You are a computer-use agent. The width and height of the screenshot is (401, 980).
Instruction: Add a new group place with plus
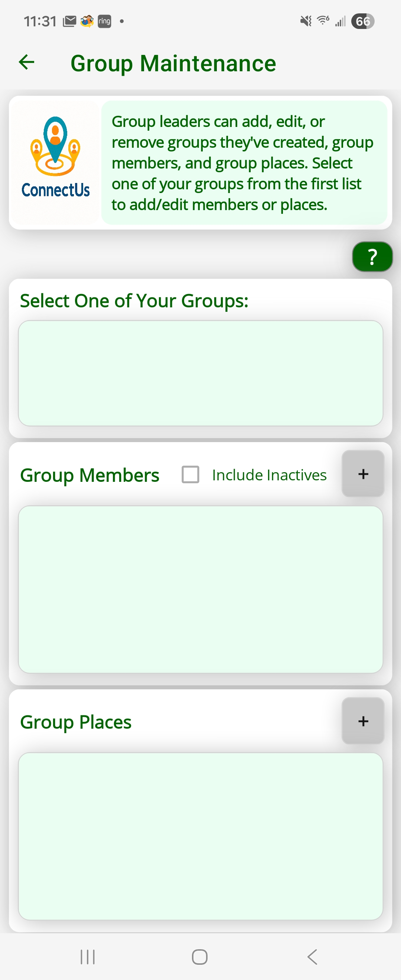pos(363,721)
